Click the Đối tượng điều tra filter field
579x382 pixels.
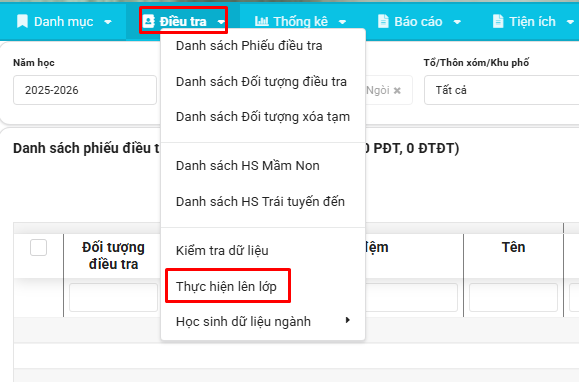pos(113,297)
